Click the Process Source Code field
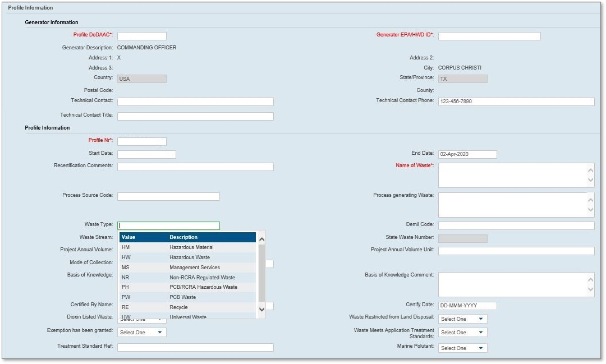Image resolution: width=606 pixels, height=364 pixels. click(168, 197)
